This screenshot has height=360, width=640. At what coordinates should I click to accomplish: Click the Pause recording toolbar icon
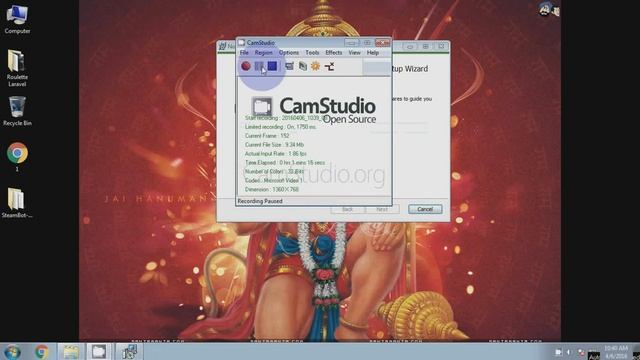[259, 66]
